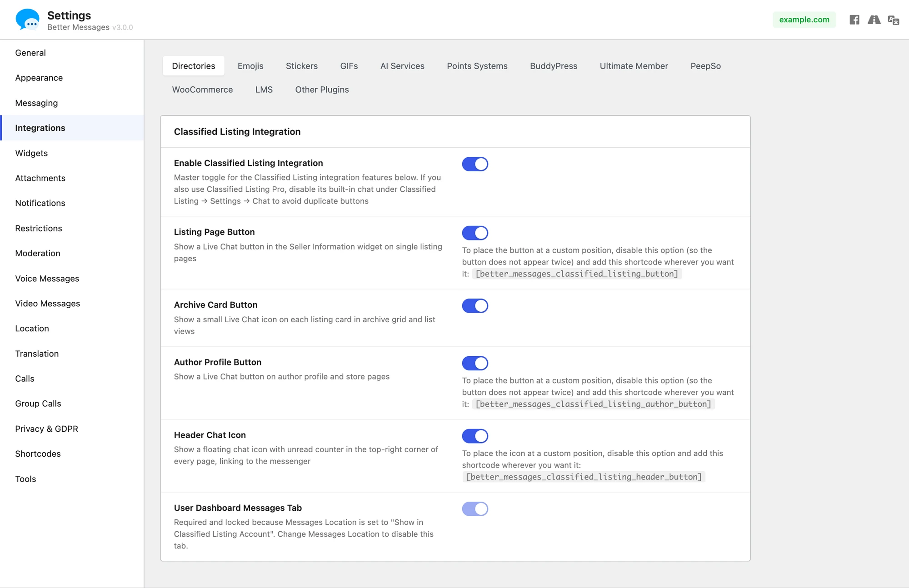Open the translate icon in the header
This screenshot has height=588, width=909.
pos(894,20)
